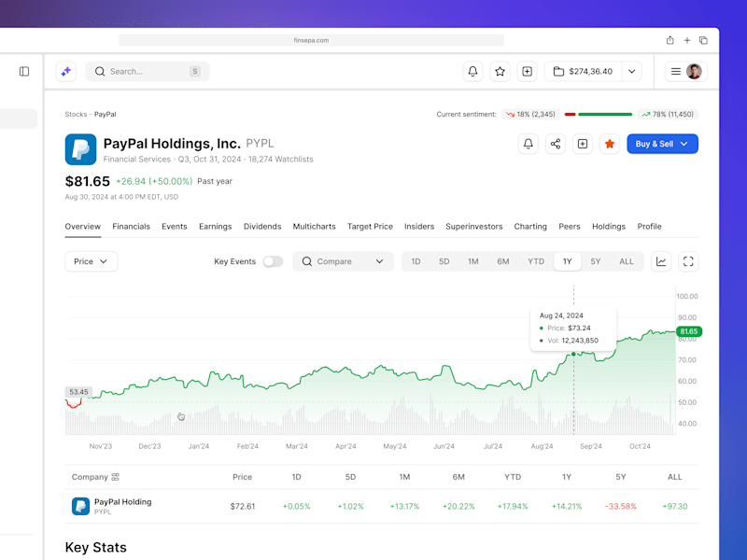Open the Charting tab
This screenshot has width=747, height=560.
(x=530, y=227)
